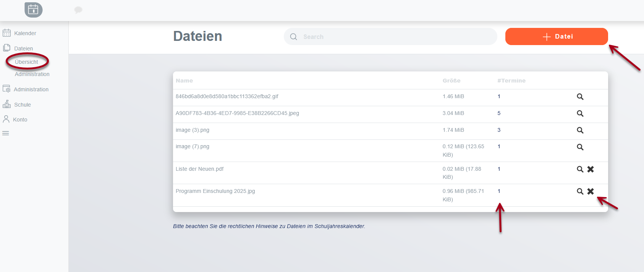Open Konto account page
The width and height of the screenshot is (644, 272).
tap(20, 120)
